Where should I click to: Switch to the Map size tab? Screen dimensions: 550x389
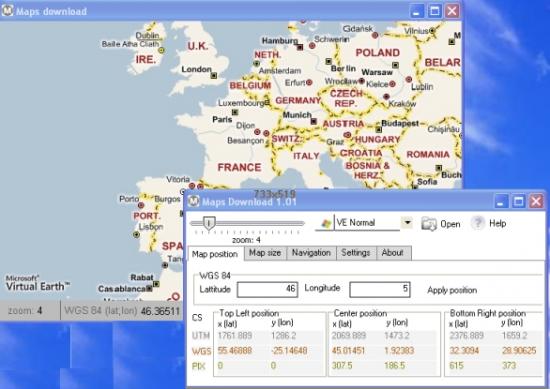tap(265, 253)
